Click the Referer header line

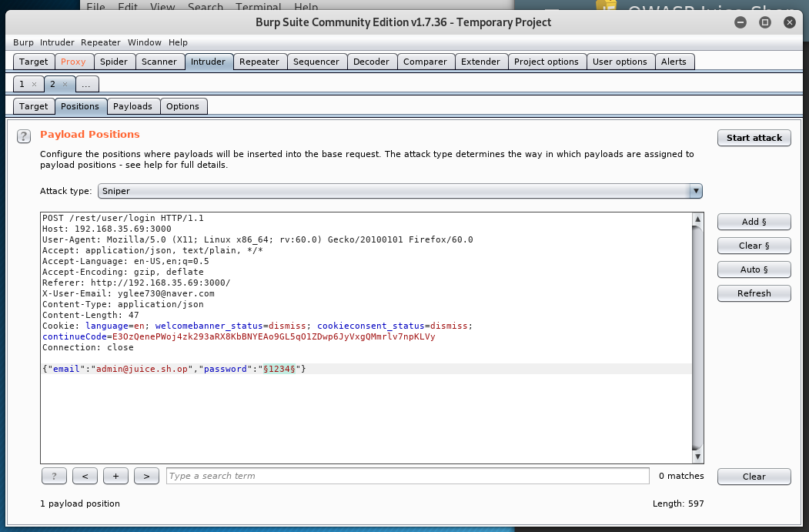(x=136, y=283)
